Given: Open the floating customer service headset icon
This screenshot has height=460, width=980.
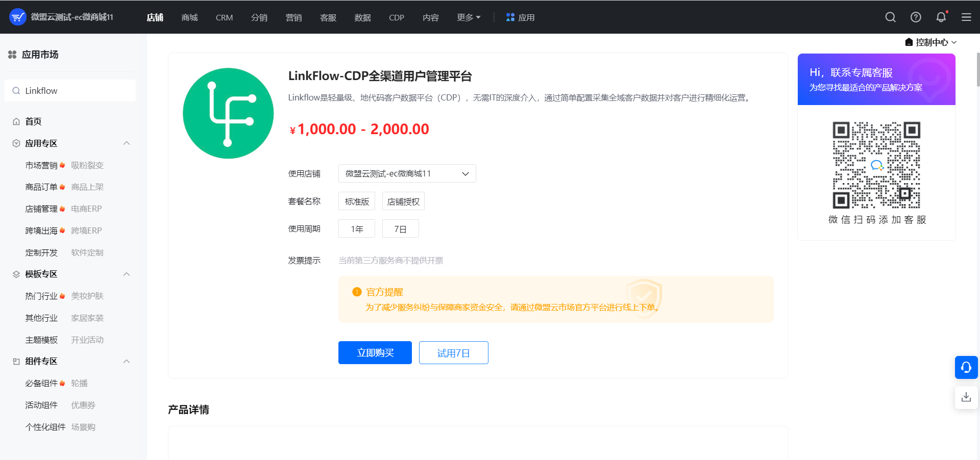Looking at the screenshot, I should click(966, 367).
